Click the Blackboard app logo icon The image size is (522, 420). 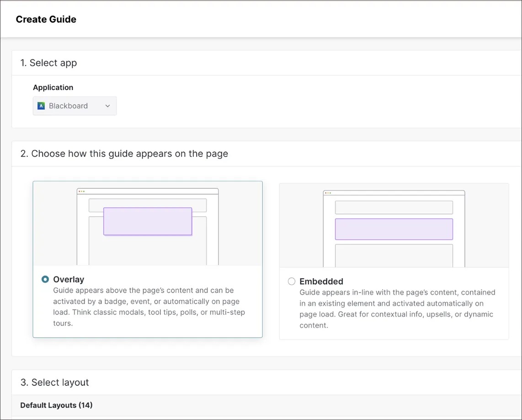pos(41,106)
